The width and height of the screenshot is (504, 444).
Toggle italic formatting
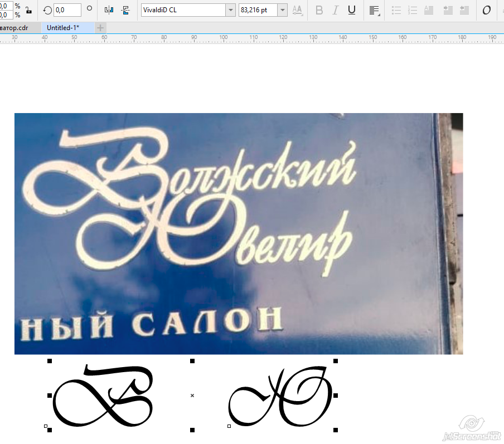[x=335, y=10]
